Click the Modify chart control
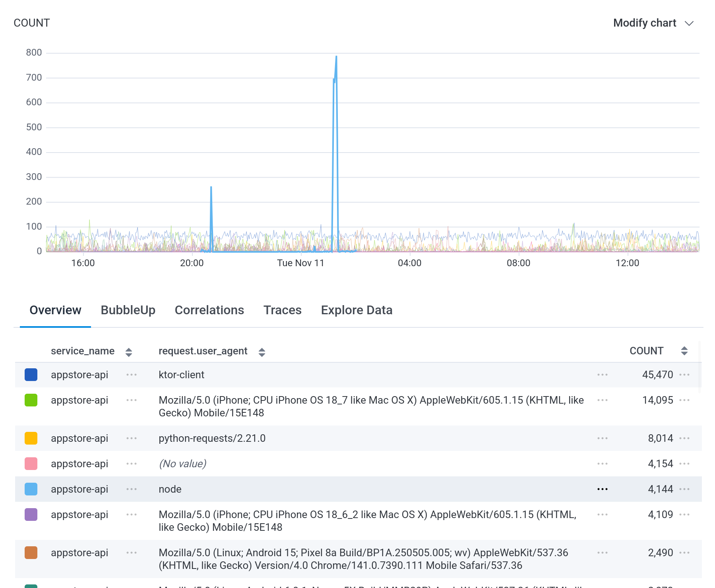The image size is (715, 588). pos(645,23)
